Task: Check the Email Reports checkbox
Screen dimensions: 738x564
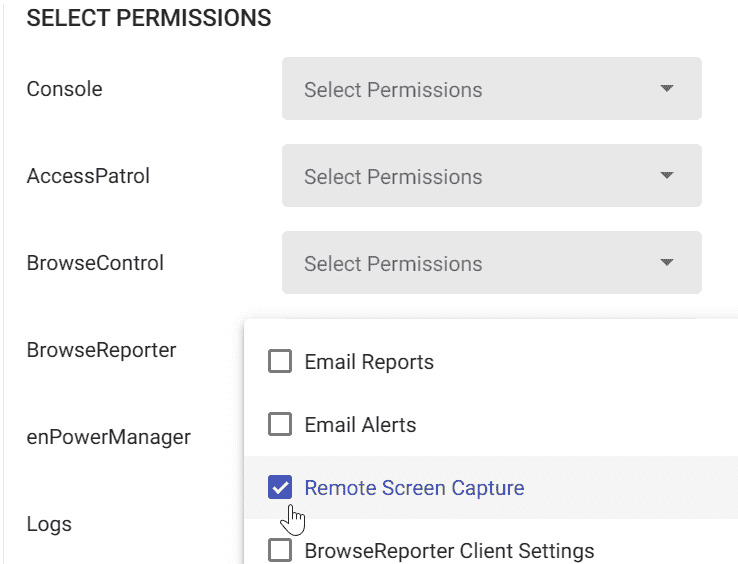Action: point(280,361)
